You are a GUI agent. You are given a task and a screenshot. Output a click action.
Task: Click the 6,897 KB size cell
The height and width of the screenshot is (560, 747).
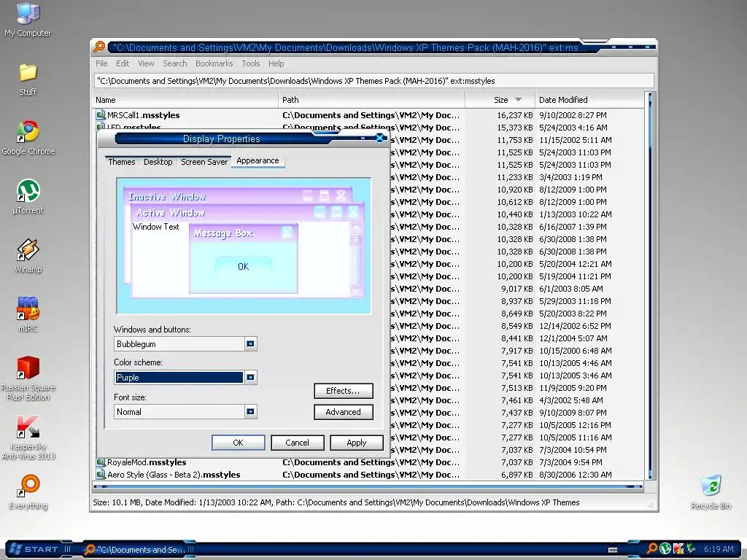(x=517, y=474)
